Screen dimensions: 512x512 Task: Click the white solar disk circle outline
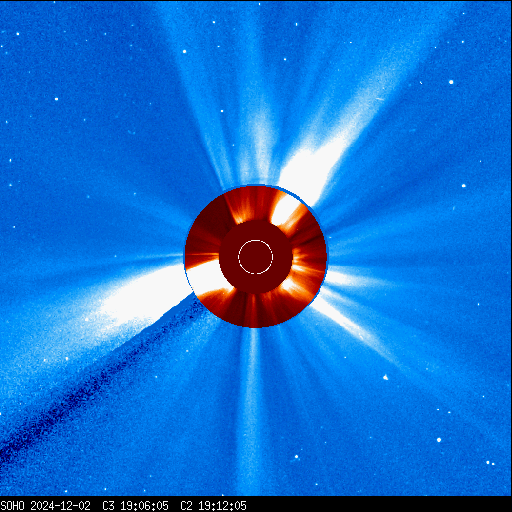255,257
